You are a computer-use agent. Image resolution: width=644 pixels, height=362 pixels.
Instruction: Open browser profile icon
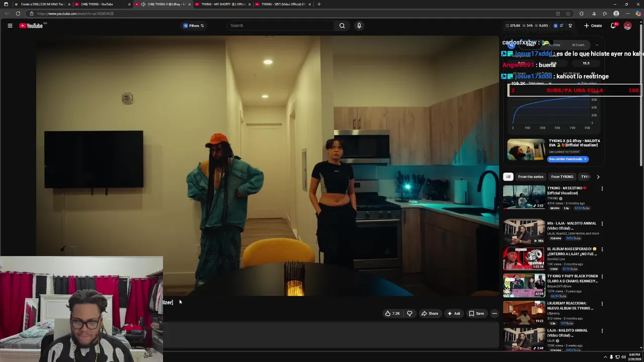click(x=616, y=14)
